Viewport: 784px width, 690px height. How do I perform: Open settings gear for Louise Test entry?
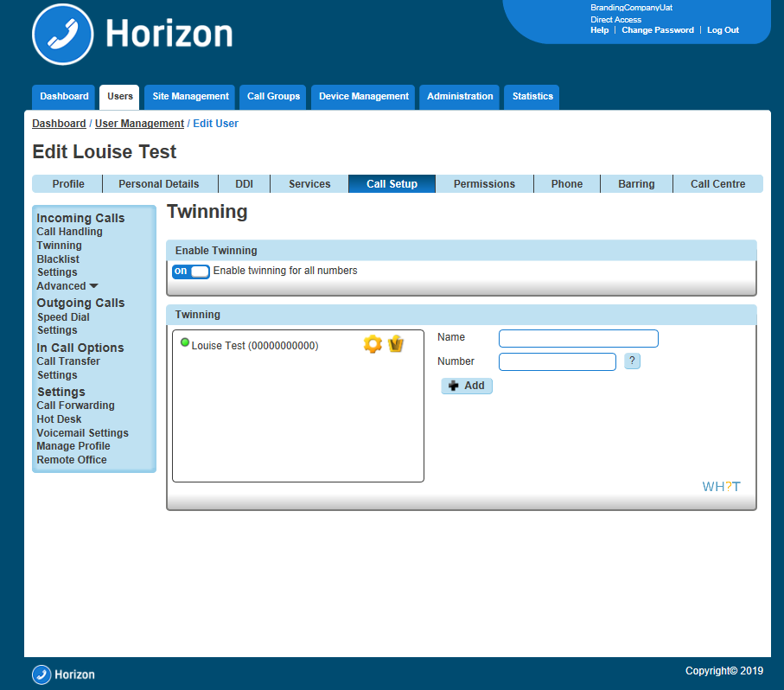point(373,344)
